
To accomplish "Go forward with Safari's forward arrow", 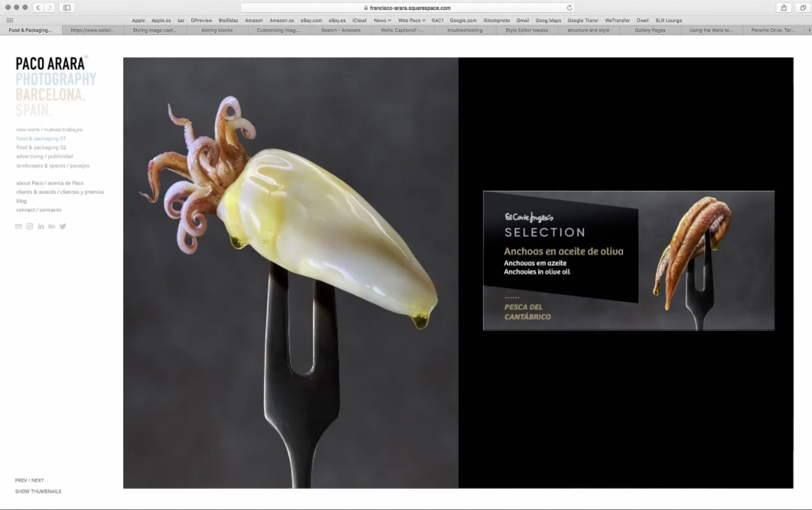I will pos(49,7).
